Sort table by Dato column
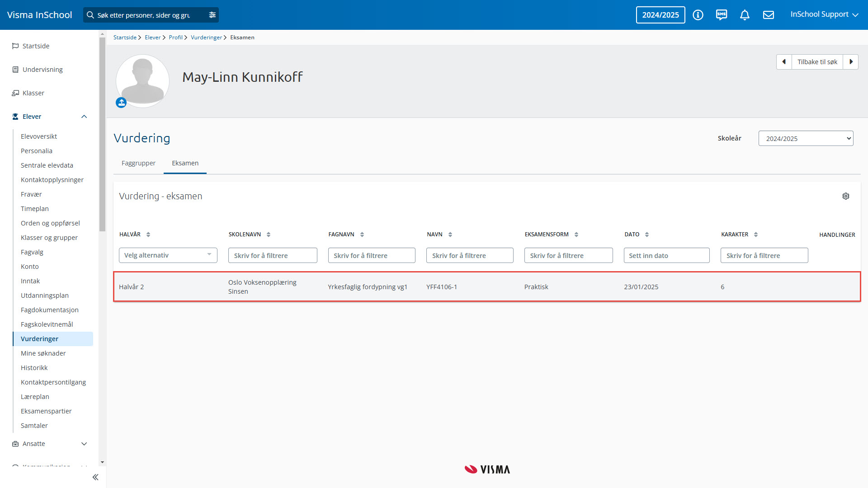This screenshot has width=868, height=488. [x=647, y=235]
